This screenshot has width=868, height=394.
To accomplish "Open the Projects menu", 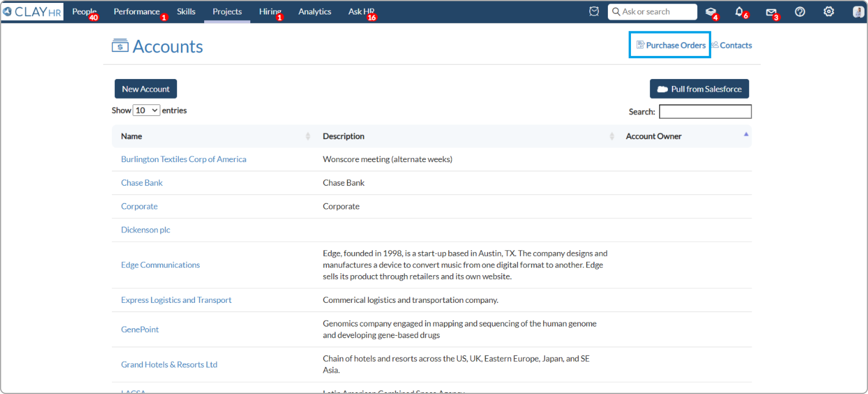I will (x=227, y=12).
